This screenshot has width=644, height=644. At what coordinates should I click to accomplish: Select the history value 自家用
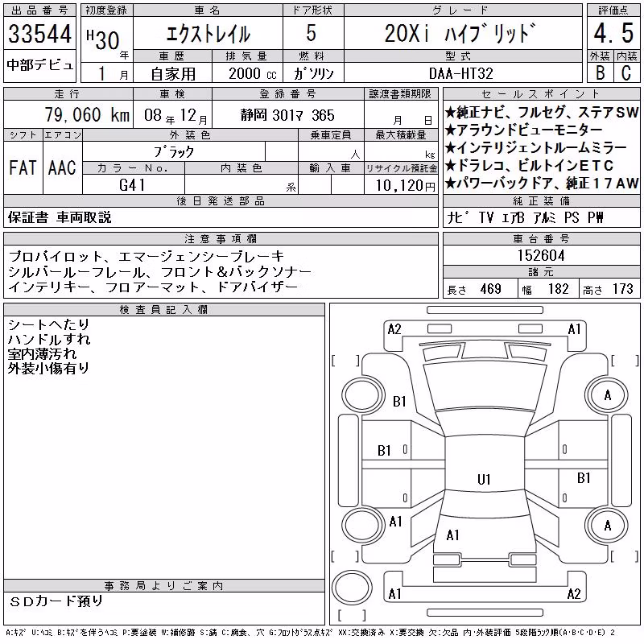tap(173, 74)
